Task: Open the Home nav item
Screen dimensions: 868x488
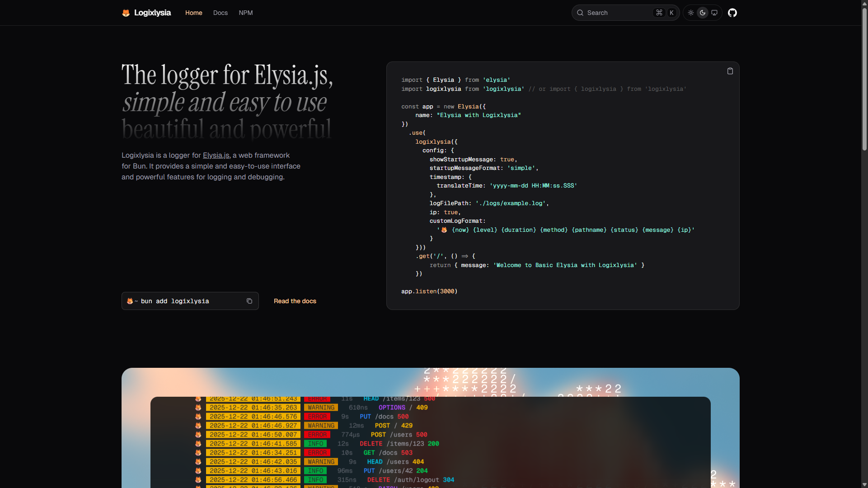Action: tap(193, 13)
